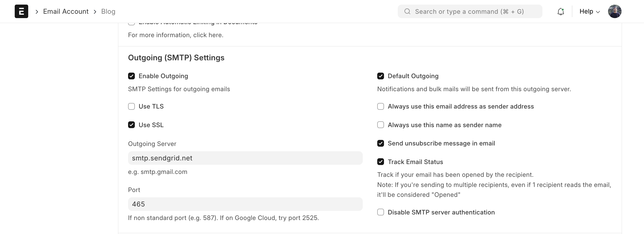Uncheck Enable Outgoing checkbox
The width and height of the screenshot is (644, 234).
click(131, 76)
